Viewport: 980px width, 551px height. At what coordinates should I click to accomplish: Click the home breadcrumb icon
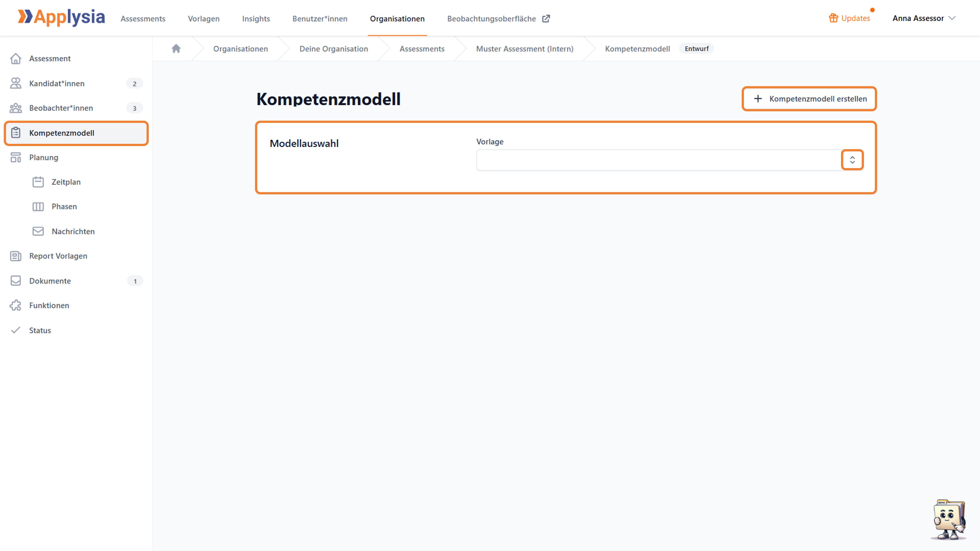tap(176, 49)
